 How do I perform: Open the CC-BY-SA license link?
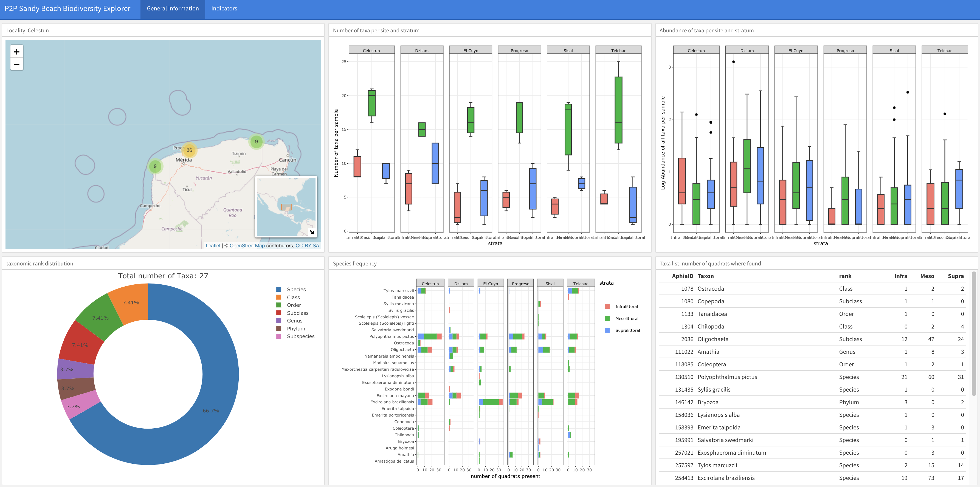point(307,246)
